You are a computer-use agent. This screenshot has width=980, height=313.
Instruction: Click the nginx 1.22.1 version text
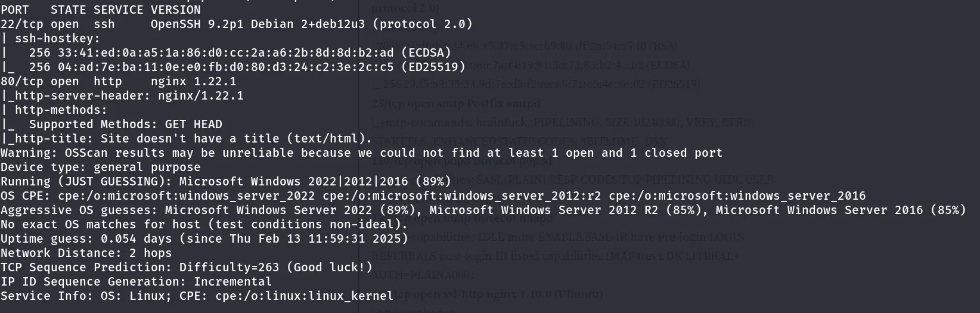[194, 81]
